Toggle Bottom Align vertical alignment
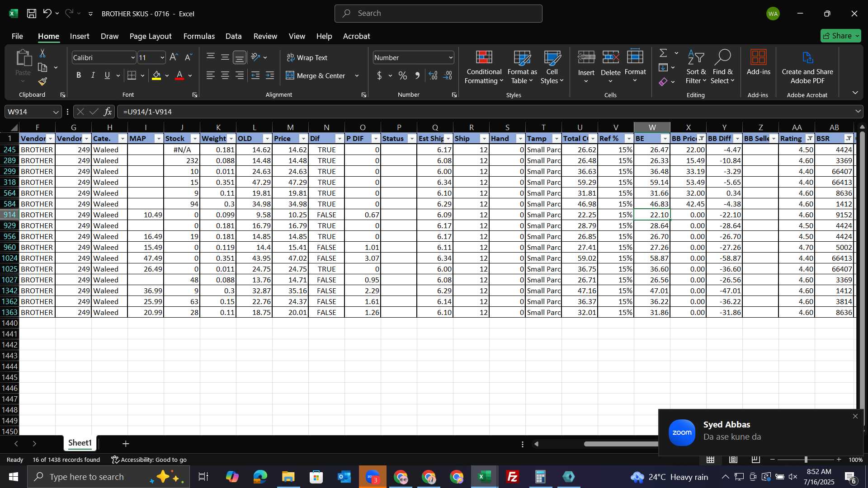This screenshot has height=488, width=868. pos(240,57)
